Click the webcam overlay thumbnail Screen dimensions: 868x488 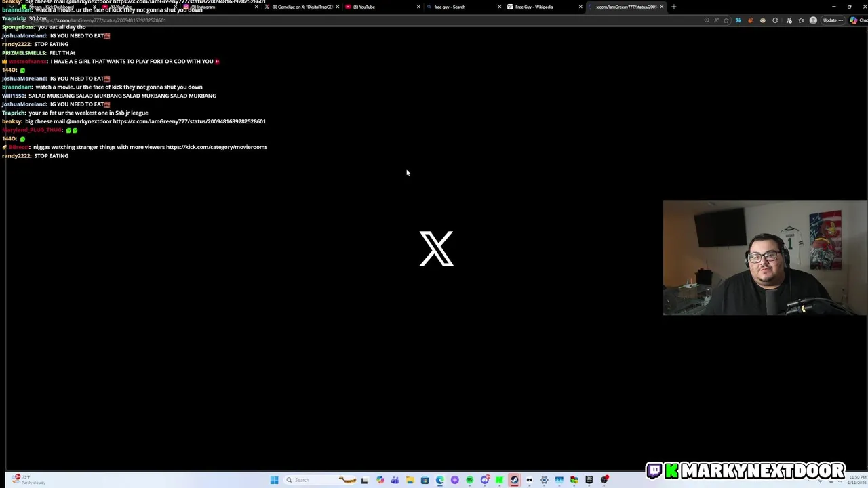(x=765, y=258)
